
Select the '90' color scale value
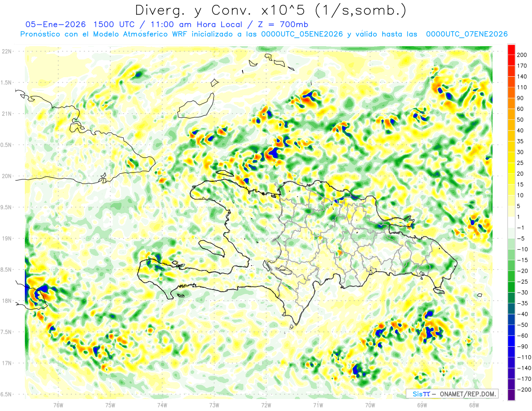tap(520, 98)
